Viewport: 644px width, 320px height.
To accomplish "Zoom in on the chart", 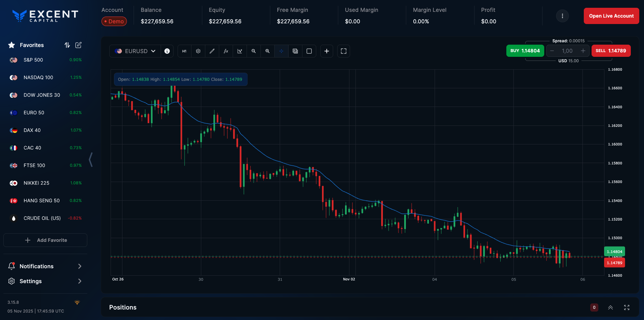I will [267, 51].
